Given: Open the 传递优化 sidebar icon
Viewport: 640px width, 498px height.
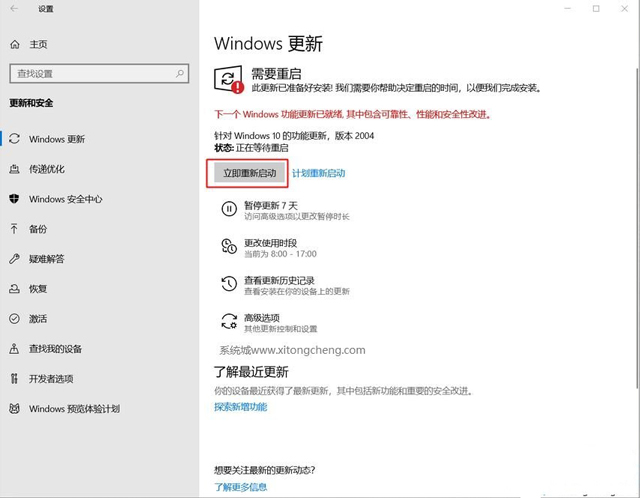Looking at the screenshot, I should coord(15,169).
